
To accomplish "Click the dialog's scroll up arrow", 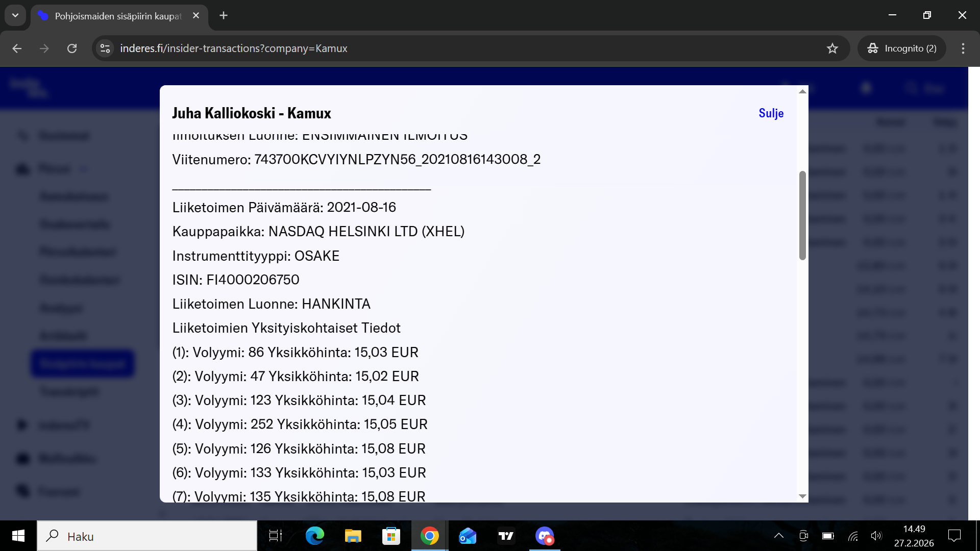I will [802, 91].
